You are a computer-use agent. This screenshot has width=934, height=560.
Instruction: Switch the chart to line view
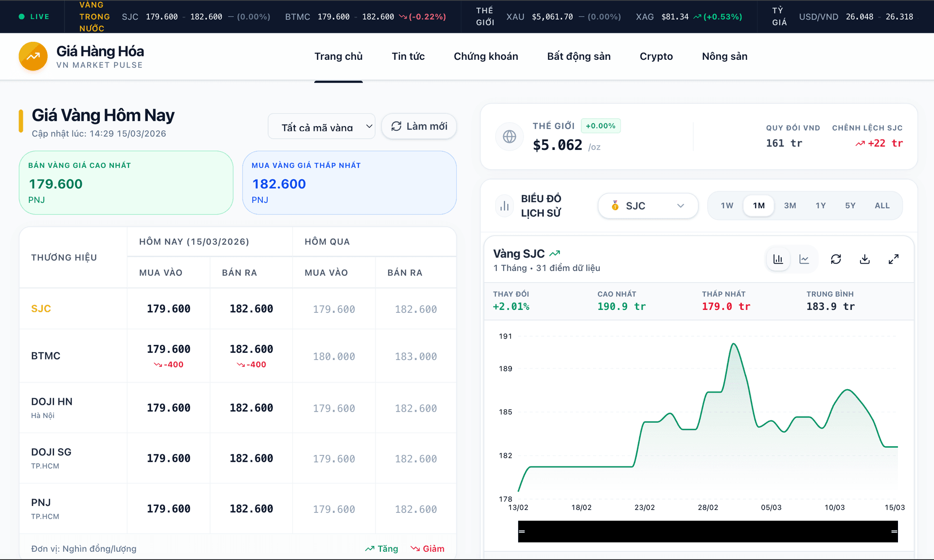805,259
